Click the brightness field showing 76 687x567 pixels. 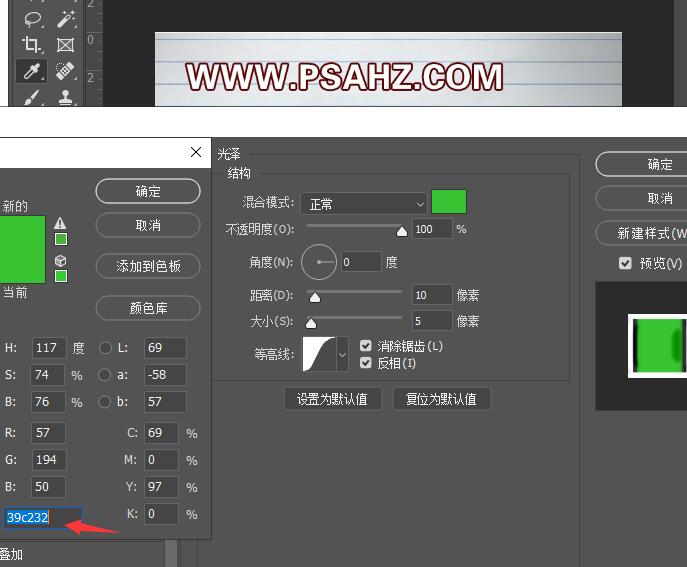tap(48, 402)
